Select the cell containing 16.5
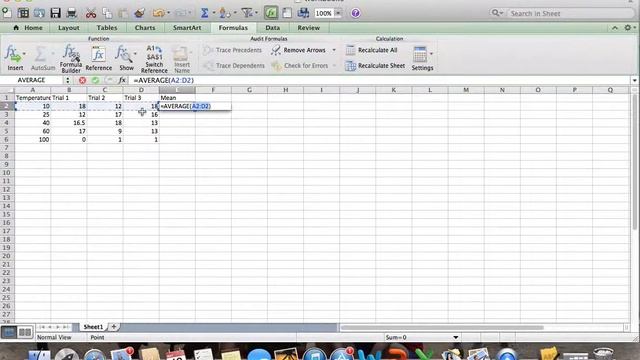Viewport: 640px width, 360px height. coord(69,123)
